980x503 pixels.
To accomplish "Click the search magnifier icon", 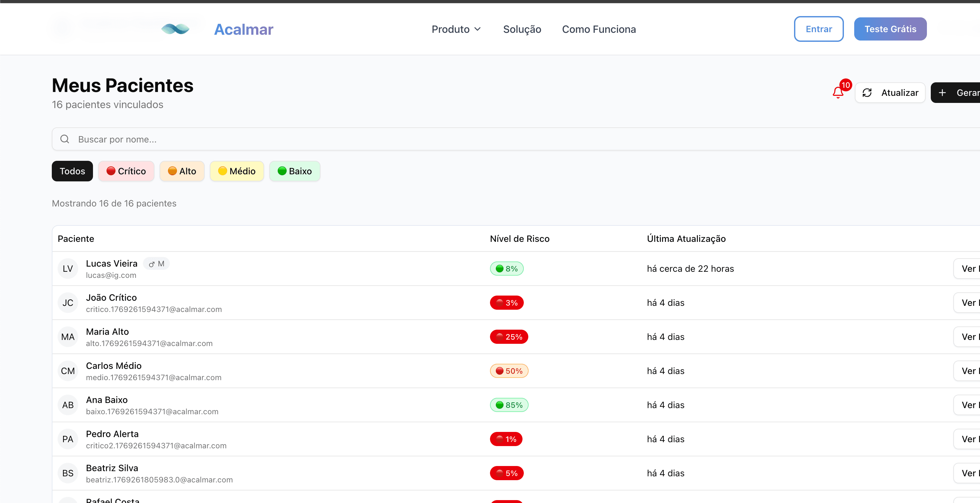I will (65, 139).
